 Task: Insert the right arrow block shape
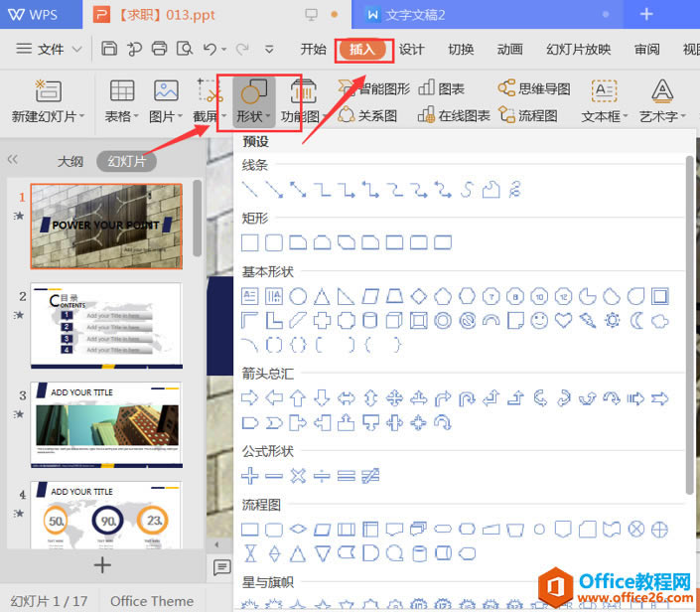point(251,398)
